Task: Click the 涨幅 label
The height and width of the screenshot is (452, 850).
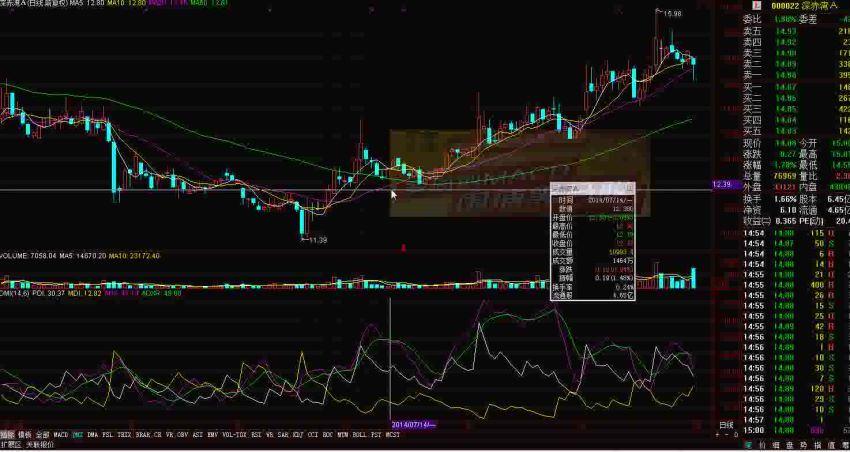Action: [x=752, y=165]
